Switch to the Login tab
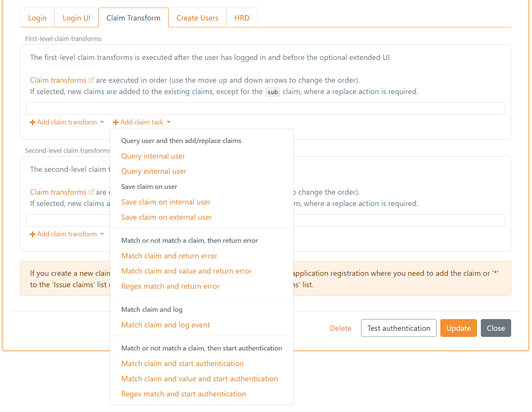The image size is (532, 412). 37,17
